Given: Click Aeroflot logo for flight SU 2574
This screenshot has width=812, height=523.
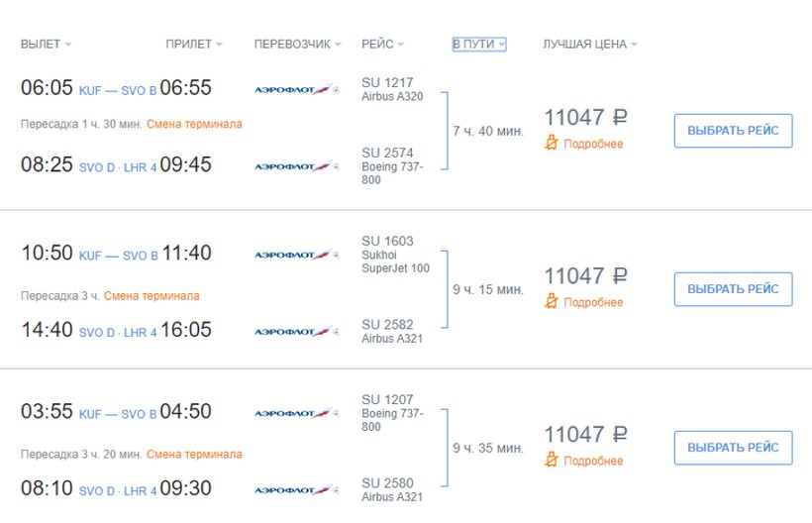Looking at the screenshot, I should pos(296,166).
